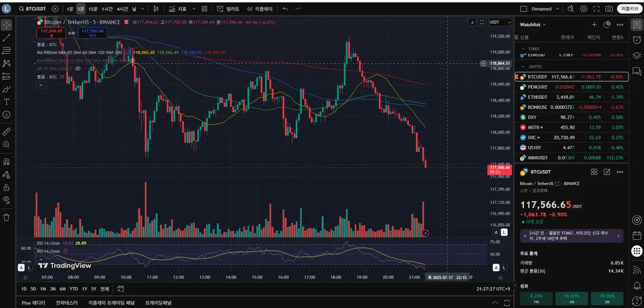Image resolution: width=644 pixels, height=308 pixels.
Task: Switch to 날 daily timeframe
Action: coord(134,9)
